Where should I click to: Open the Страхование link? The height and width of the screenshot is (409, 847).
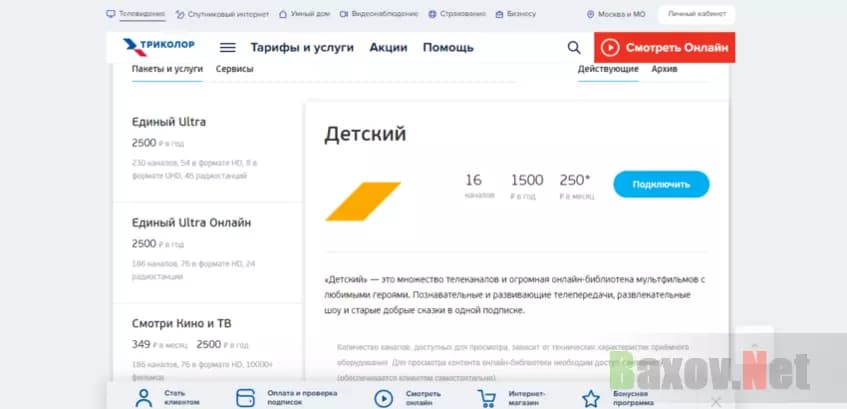point(463,14)
